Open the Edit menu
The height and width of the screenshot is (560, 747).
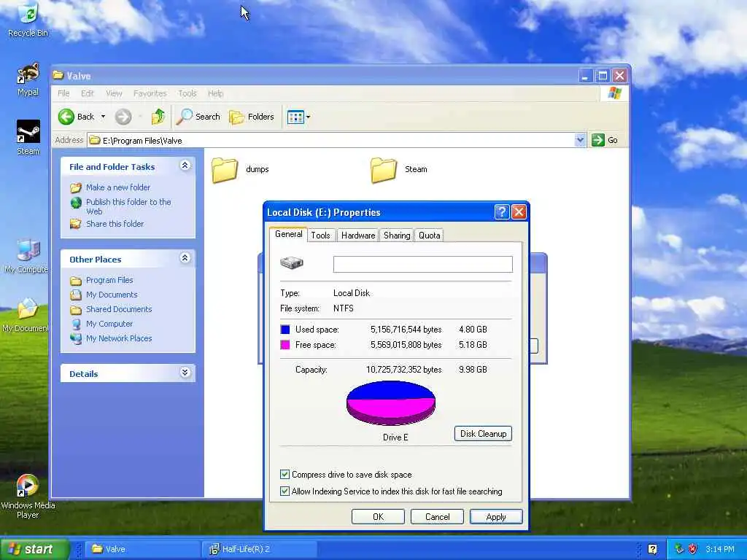pos(88,93)
